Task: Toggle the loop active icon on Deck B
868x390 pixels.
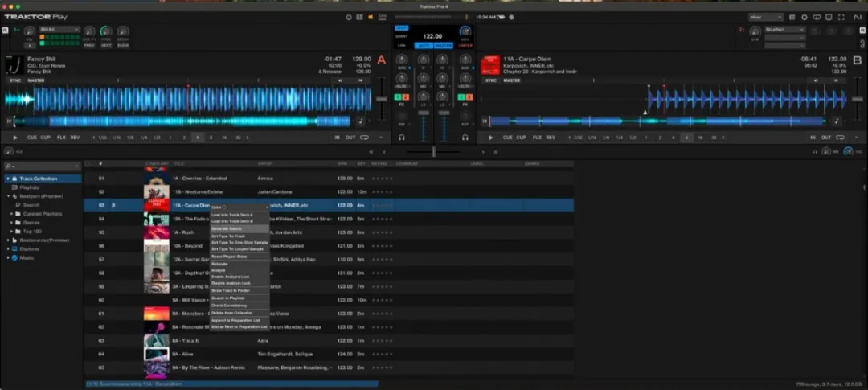Action: click(840, 138)
